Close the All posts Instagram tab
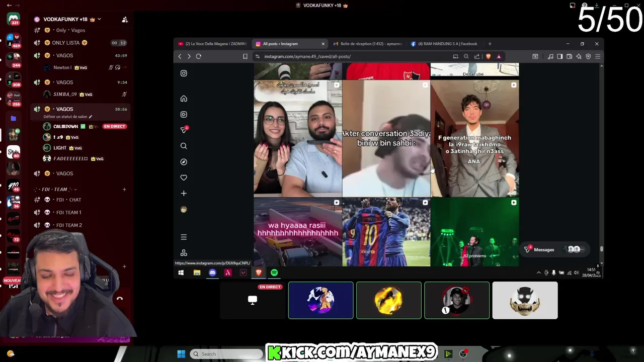644x362 pixels. (323, 44)
